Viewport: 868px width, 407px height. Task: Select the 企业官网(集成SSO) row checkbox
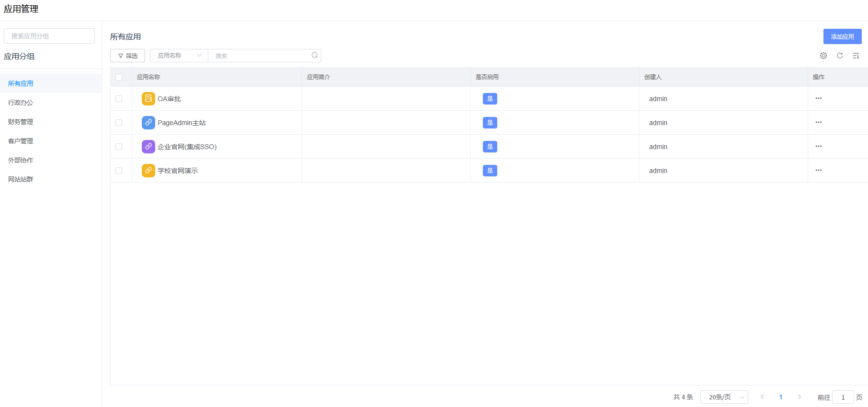[119, 147]
